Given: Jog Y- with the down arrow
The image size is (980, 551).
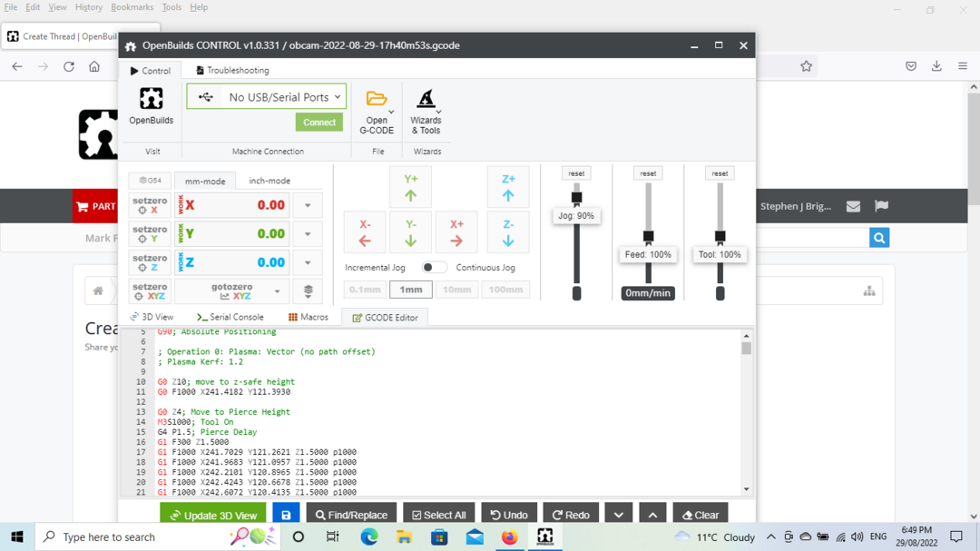Looking at the screenshot, I should [x=410, y=232].
